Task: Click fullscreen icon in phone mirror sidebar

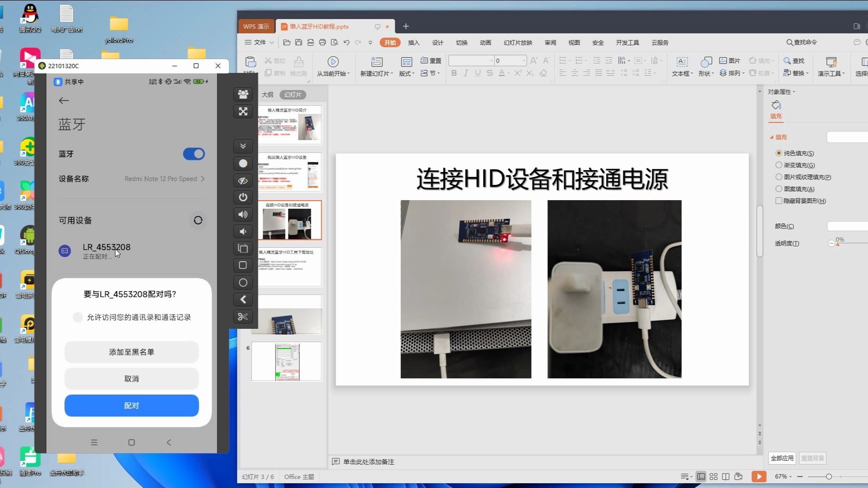Action: coord(243,111)
